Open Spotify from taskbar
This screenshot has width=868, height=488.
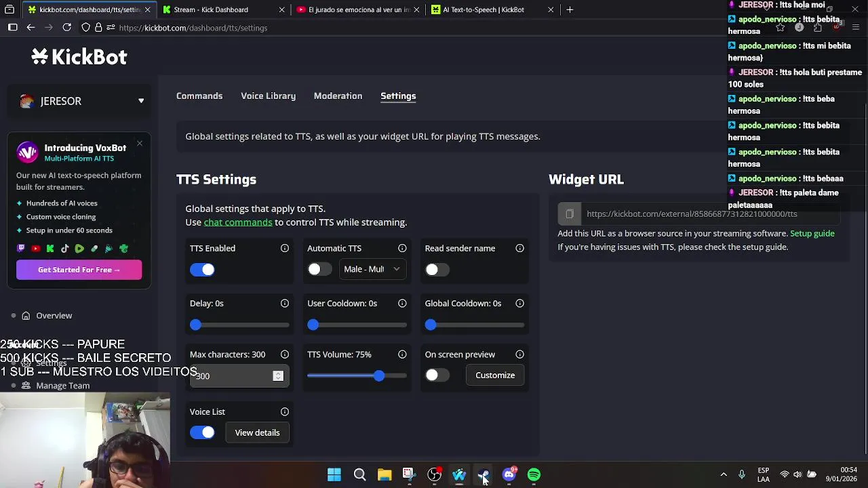[x=534, y=475]
